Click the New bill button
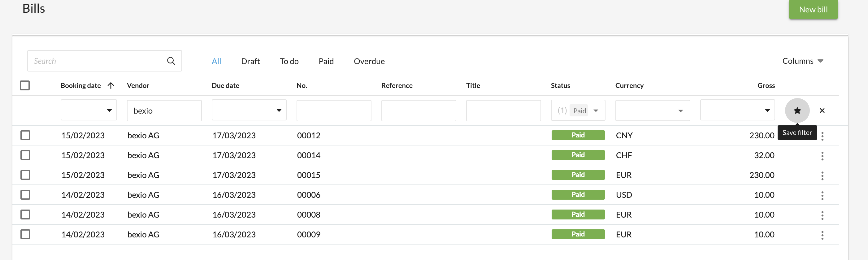The width and height of the screenshot is (868, 260). coord(813,9)
